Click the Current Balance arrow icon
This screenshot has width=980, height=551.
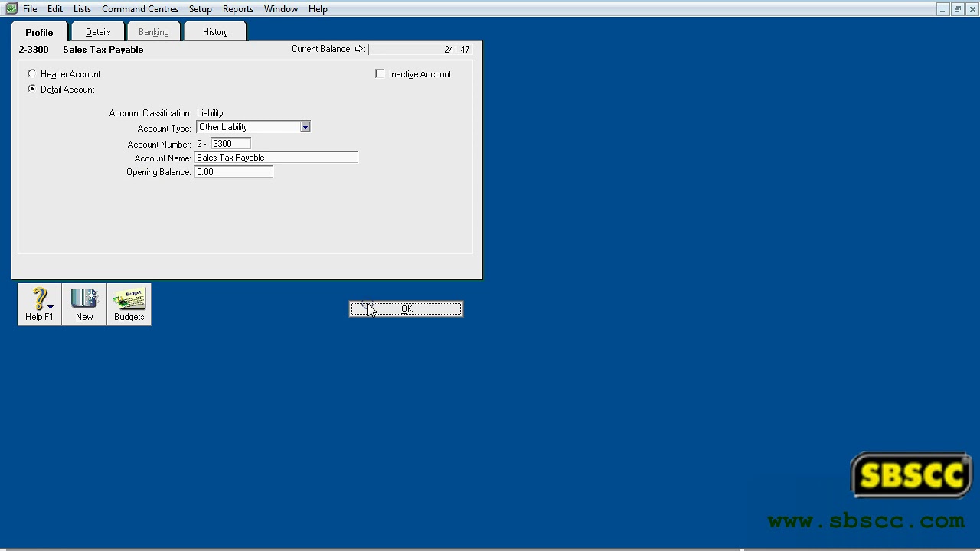358,49
